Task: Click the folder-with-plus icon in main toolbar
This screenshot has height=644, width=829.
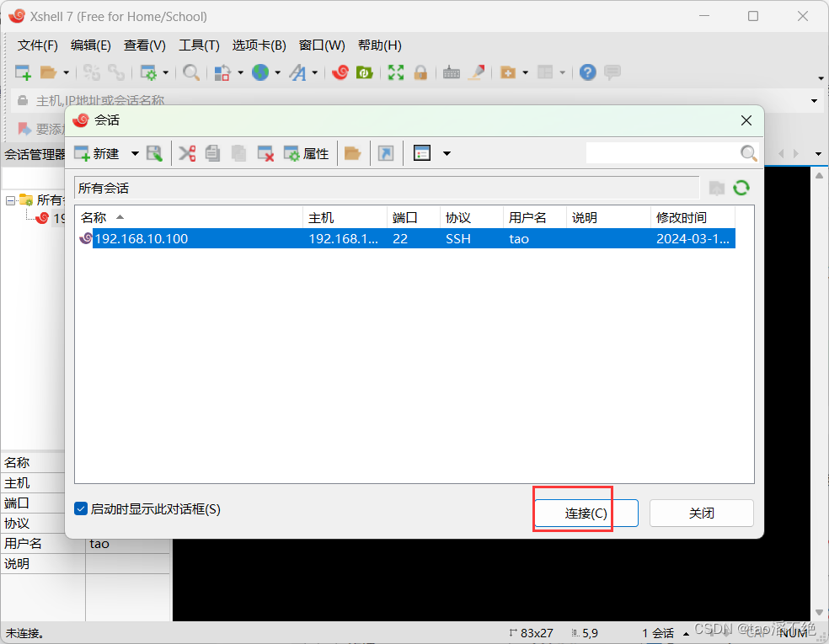Action: coord(507,72)
